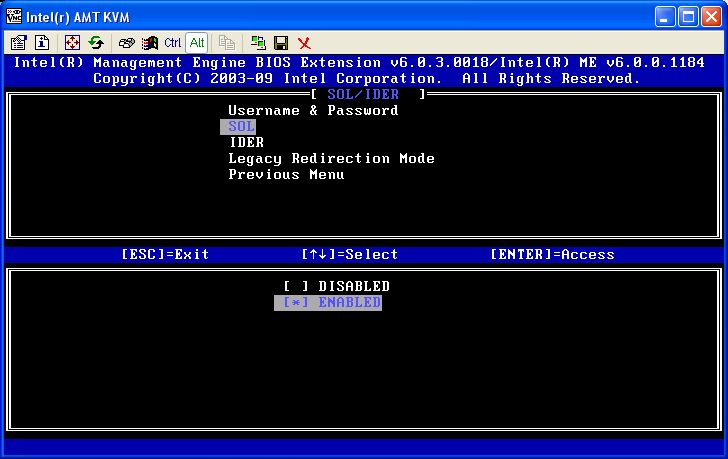Click the Intel AMT KVM title bar icon
Screen dimensions: 728x459
pos(13,16)
